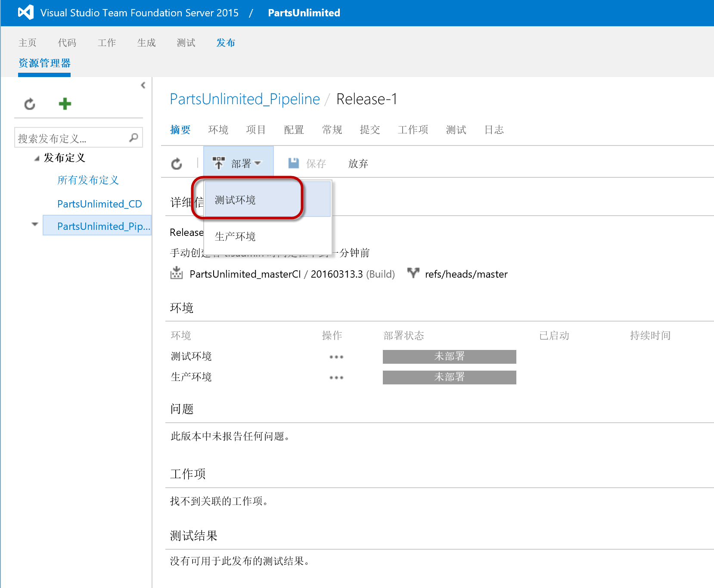Click the 部署状态 column header

click(404, 335)
